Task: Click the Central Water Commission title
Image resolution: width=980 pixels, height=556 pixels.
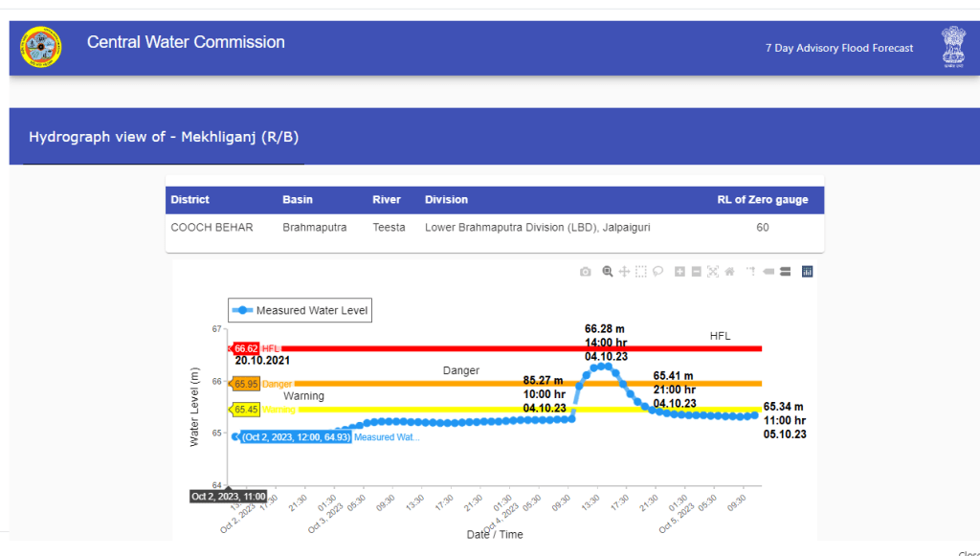Action: pos(186,42)
